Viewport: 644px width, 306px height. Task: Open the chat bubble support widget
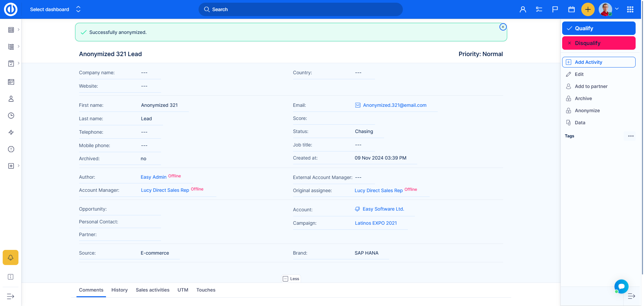(621, 286)
